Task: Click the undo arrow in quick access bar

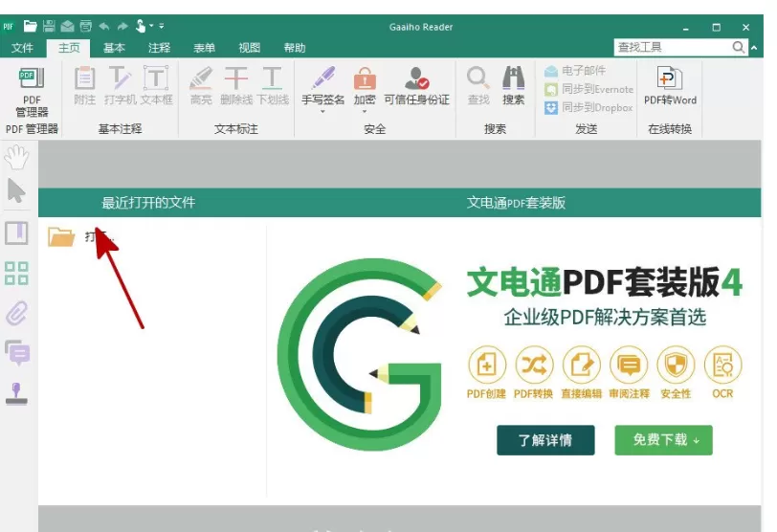Action: click(x=104, y=26)
